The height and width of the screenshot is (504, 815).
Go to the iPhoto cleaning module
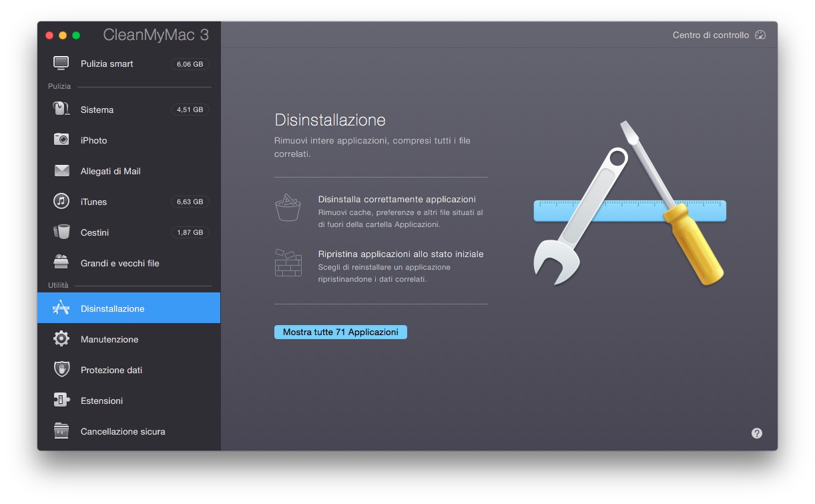pos(129,140)
